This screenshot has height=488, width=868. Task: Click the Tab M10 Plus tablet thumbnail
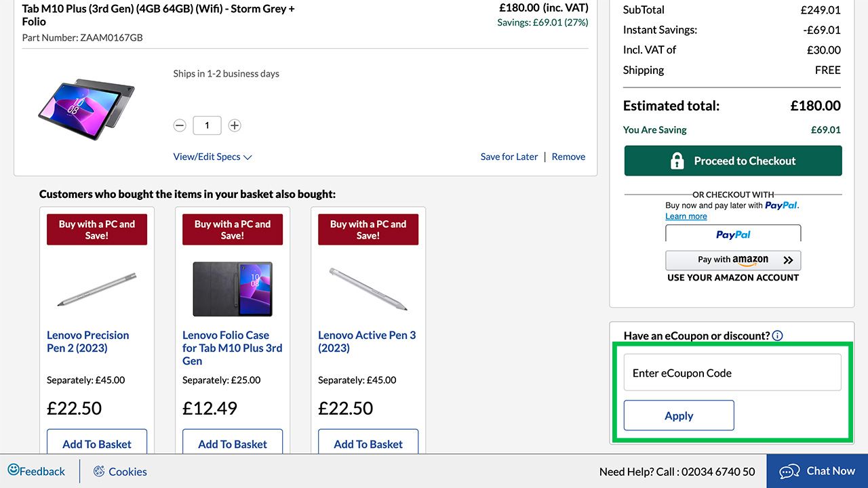tap(86, 108)
